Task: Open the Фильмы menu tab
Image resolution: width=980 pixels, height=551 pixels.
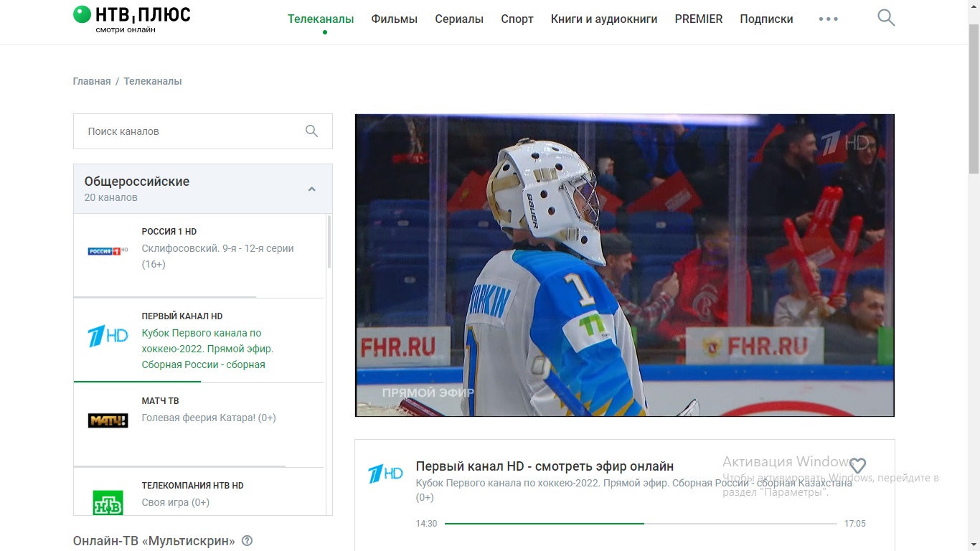Action: tap(395, 19)
